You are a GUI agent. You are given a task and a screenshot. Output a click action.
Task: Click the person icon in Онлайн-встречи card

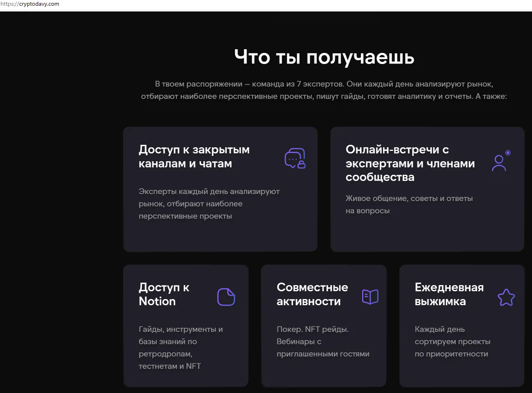click(501, 160)
